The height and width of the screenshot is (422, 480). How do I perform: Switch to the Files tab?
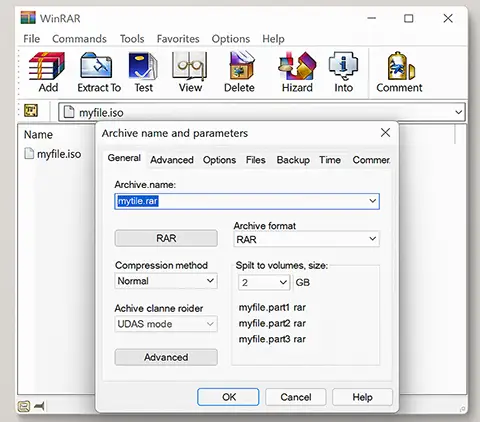click(x=256, y=160)
